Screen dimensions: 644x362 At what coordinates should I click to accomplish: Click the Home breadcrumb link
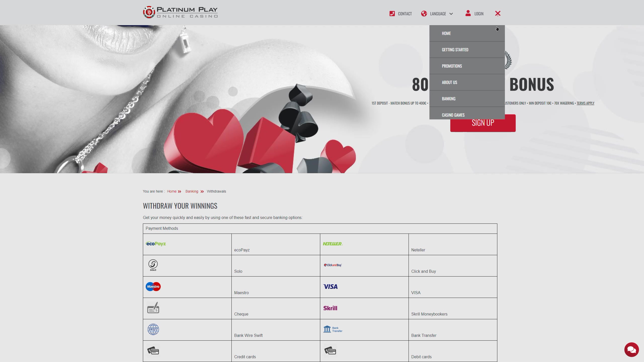(172, 191)
